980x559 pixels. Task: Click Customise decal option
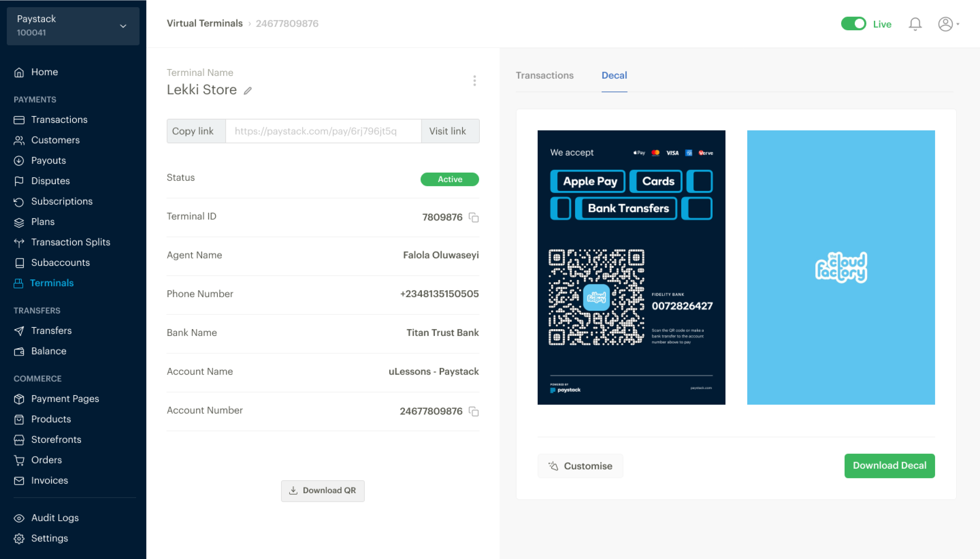[x=581, y=465]
